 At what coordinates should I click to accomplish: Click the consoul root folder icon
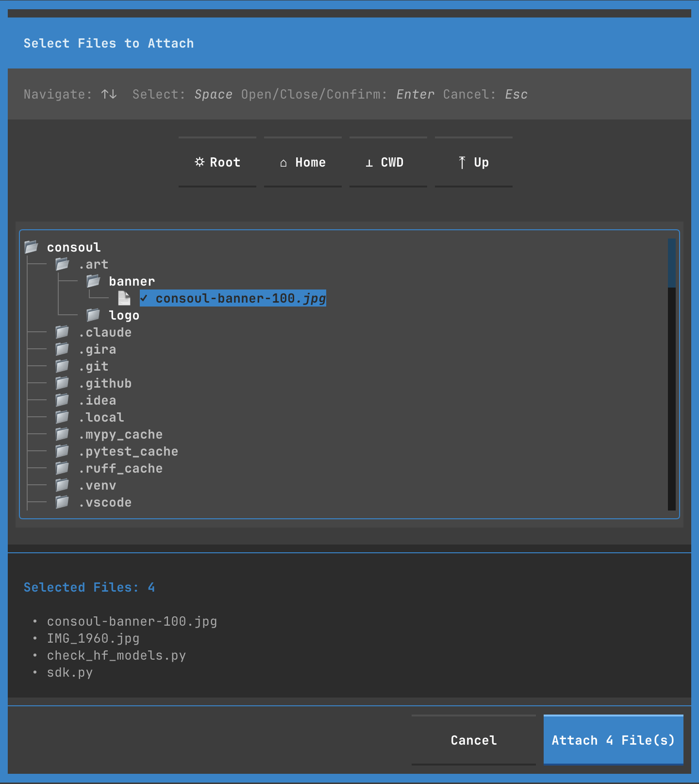pos(32,247)
